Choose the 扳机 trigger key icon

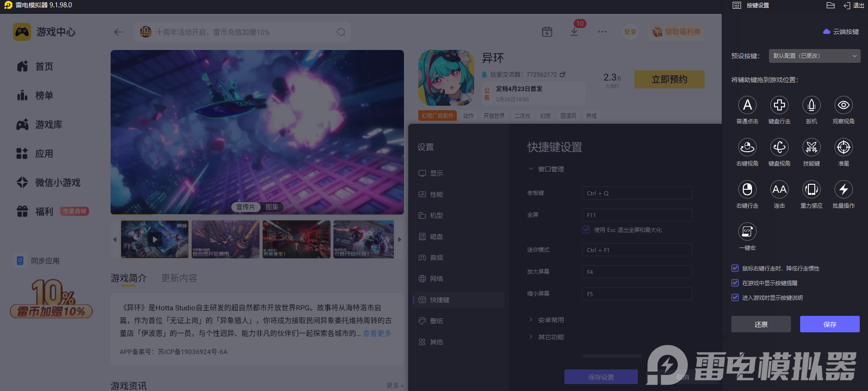tap(812, 105)
